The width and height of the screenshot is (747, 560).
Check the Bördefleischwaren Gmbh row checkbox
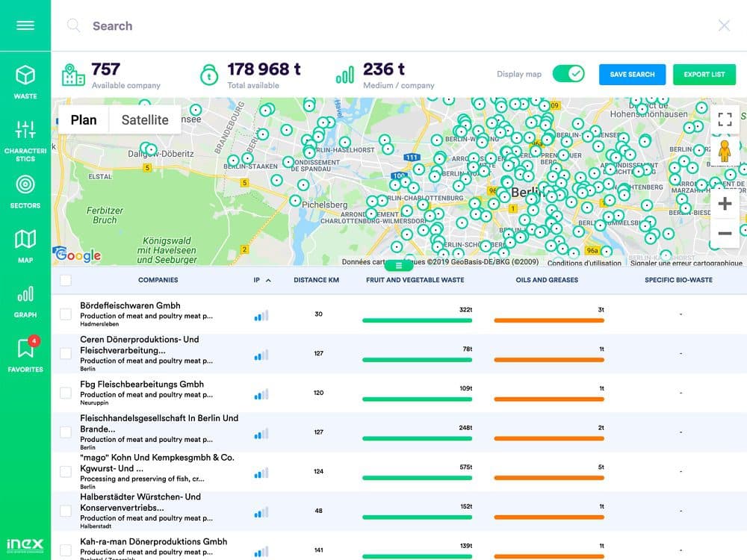tap(66, 314)
